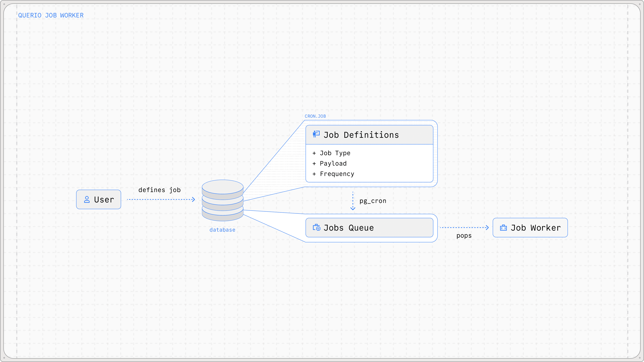644x362 pixels.
Task: Click the pops arrow toward Job Worker
Action: click(464, 228)
